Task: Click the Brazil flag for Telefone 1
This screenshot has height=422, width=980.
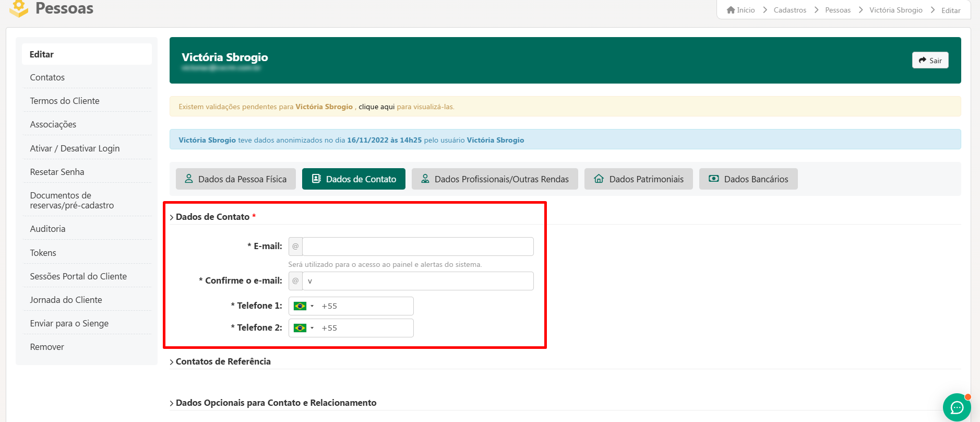Action: coord(300,306)
